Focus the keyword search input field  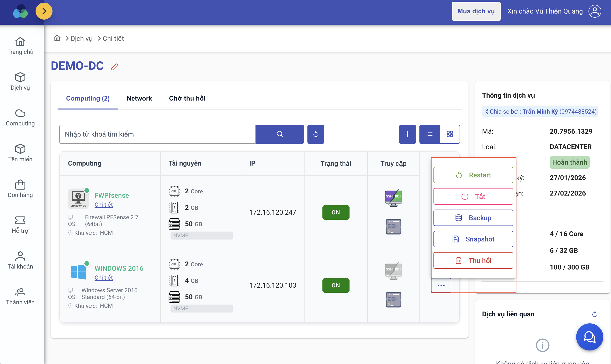click(157, 134)
